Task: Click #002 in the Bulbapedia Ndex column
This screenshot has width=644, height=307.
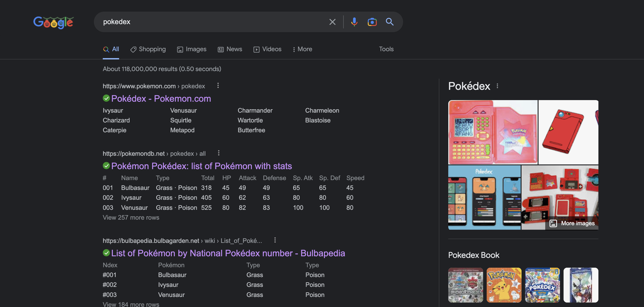Action: (109, 285)
